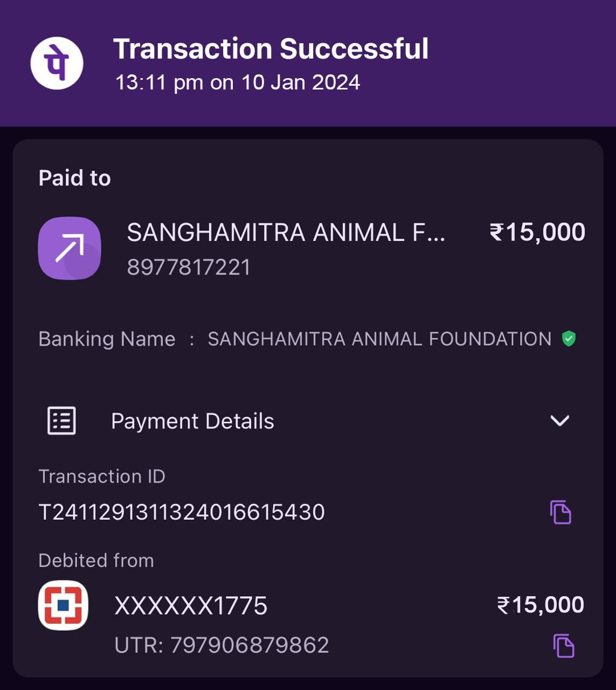
Task: Click the 13:11 pm on 10 Jan 2024 timestamp
Action: 238,82
